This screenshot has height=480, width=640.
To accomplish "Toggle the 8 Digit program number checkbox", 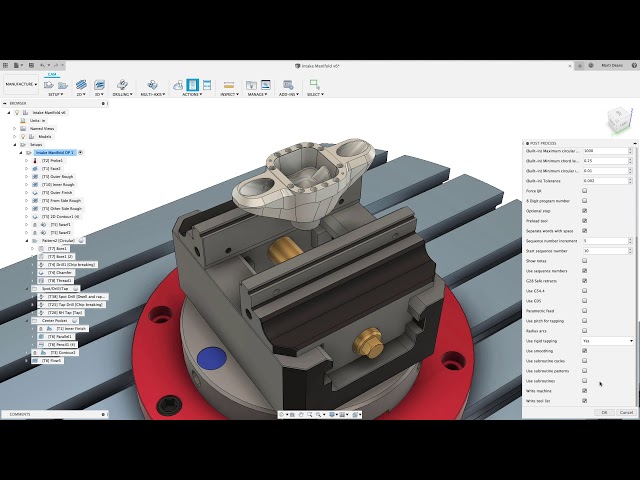I will (584, 200).
